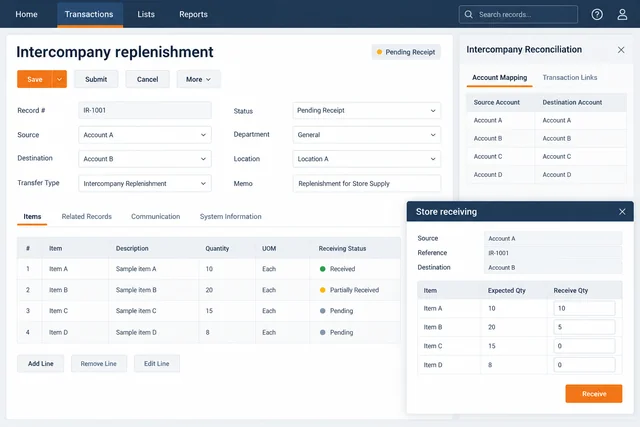
Task: Click the Receiving Status column header
Action: point(342,248)
